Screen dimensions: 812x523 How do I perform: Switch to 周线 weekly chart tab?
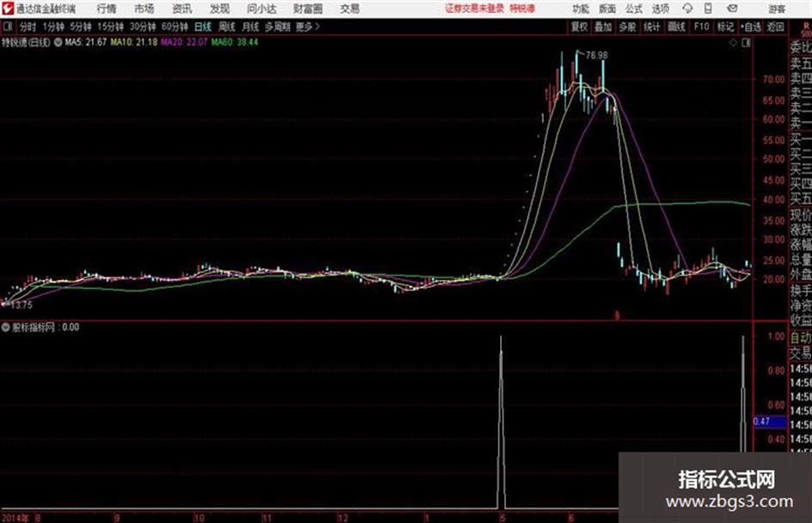click(227, 27)
